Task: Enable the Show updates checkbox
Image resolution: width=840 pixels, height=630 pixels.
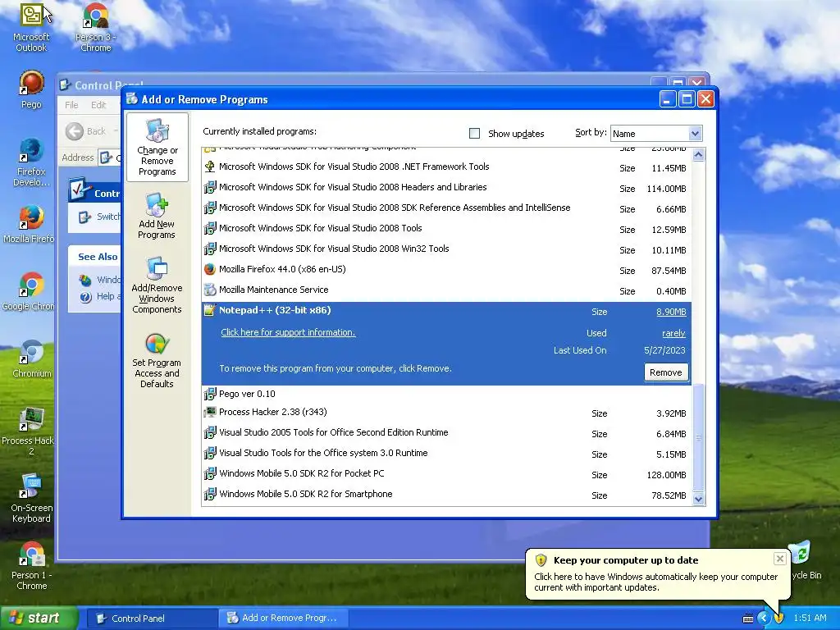Action: tap(474, 134)
